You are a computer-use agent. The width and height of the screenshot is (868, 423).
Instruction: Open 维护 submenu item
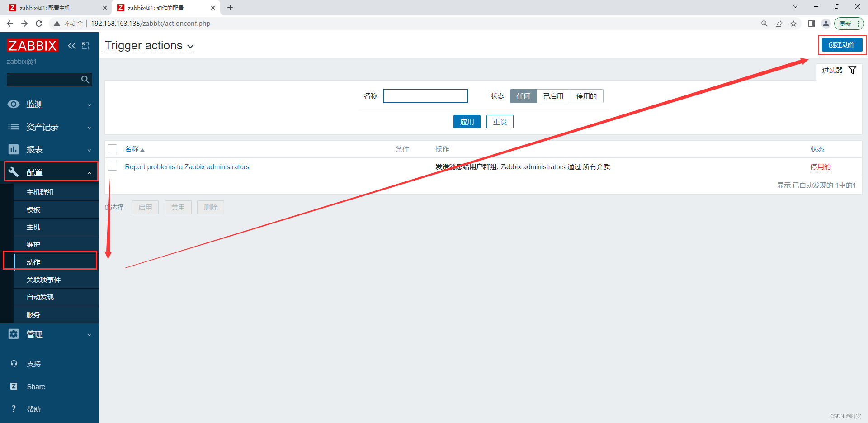click(x=56, y=244)
